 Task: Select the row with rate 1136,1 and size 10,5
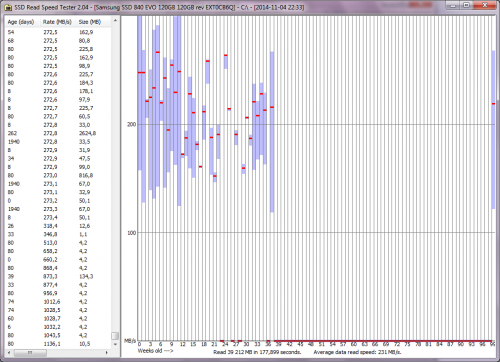(x=58, y=344)
